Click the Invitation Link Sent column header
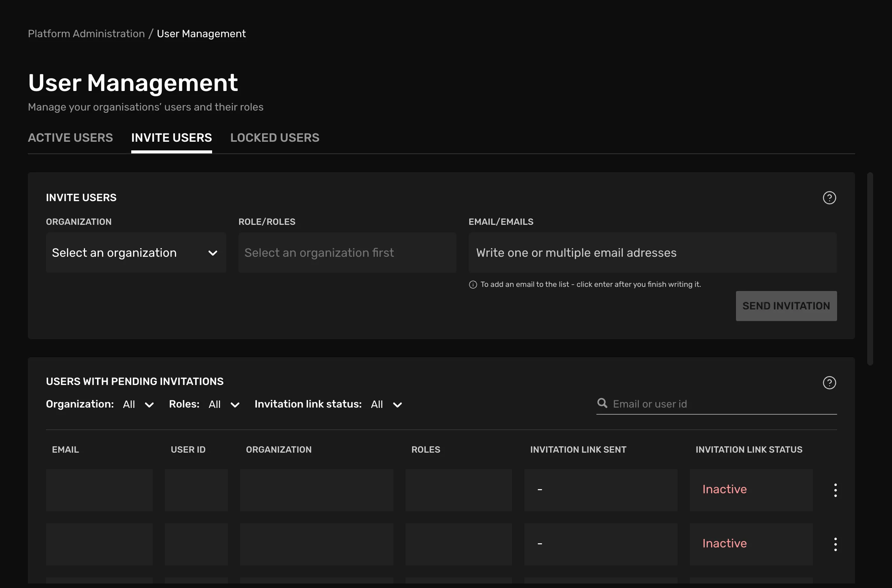Viewport: 892px width, 588px height. [578, 450]
